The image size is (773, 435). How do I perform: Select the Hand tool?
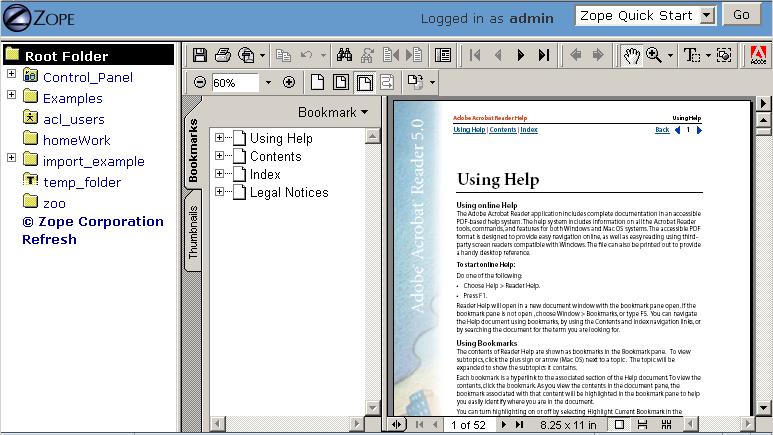[x=632, y=55]
